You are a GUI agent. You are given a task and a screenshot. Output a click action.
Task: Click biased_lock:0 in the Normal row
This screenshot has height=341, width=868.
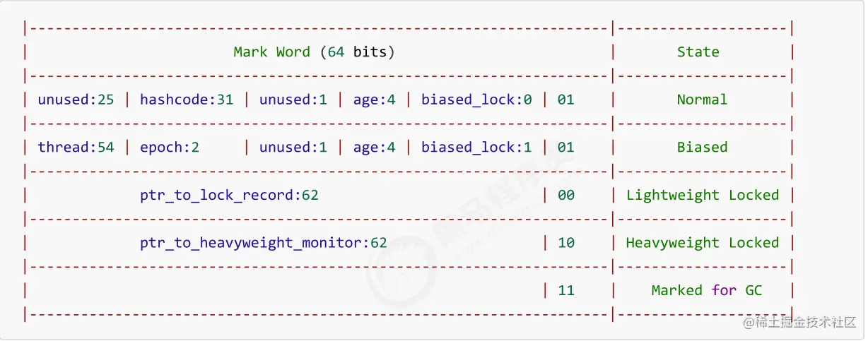tap(476, 100)
